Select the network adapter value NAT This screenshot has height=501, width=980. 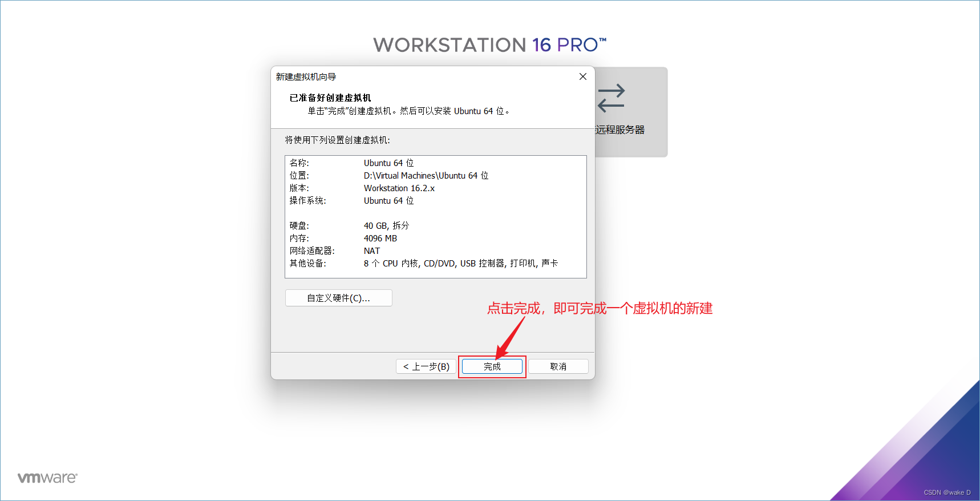372,251
